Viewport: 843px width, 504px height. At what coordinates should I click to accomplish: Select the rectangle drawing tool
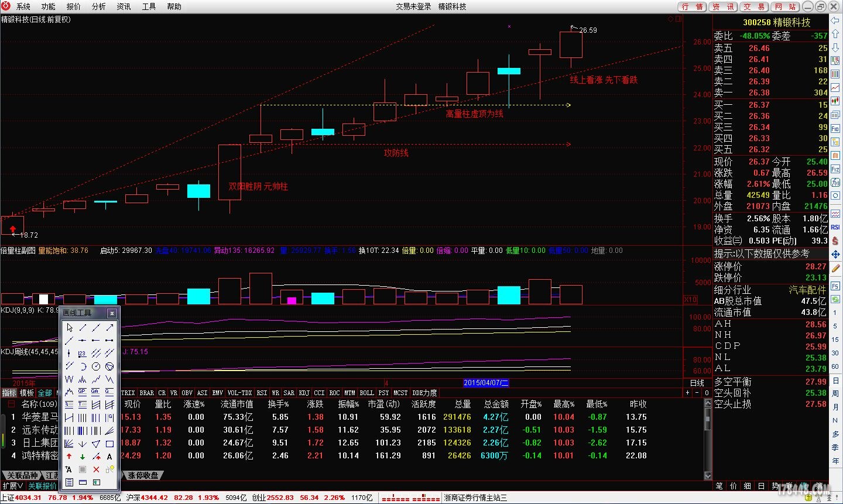click(109, 444)
